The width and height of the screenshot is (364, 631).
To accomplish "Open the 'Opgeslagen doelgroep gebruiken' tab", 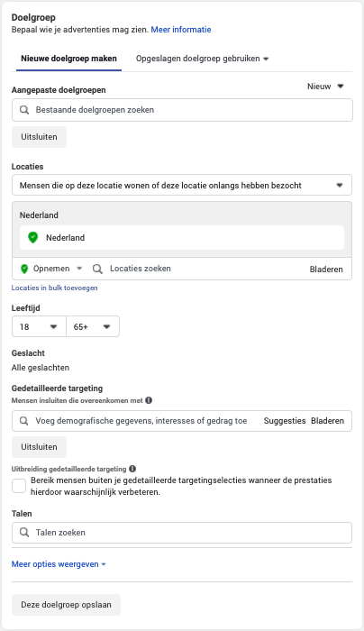I will pos(203,59).
